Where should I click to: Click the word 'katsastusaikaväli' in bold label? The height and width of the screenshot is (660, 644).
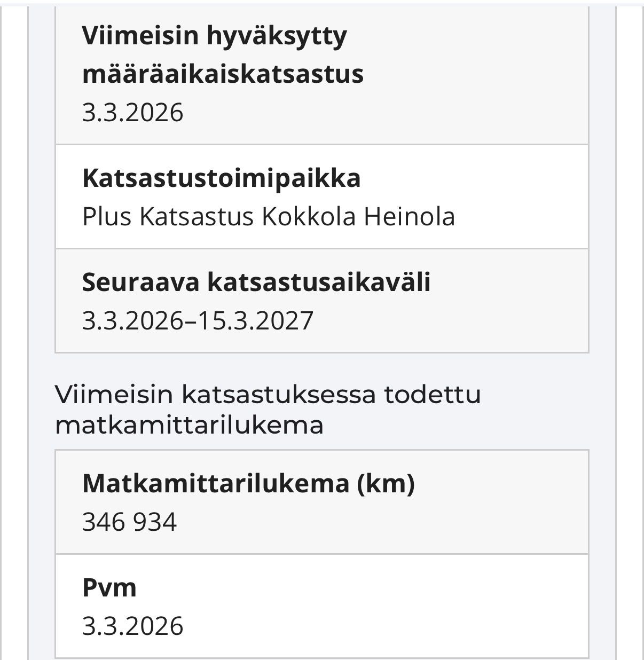coord(319,282)
